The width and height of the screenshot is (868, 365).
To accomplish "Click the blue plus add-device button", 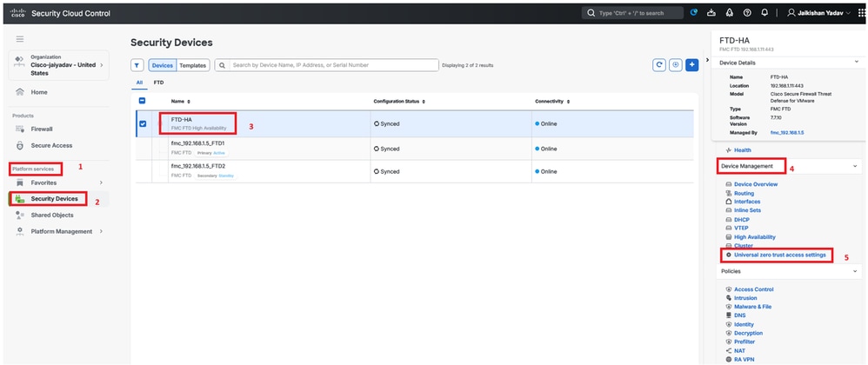I will click(x=692, y=65).
